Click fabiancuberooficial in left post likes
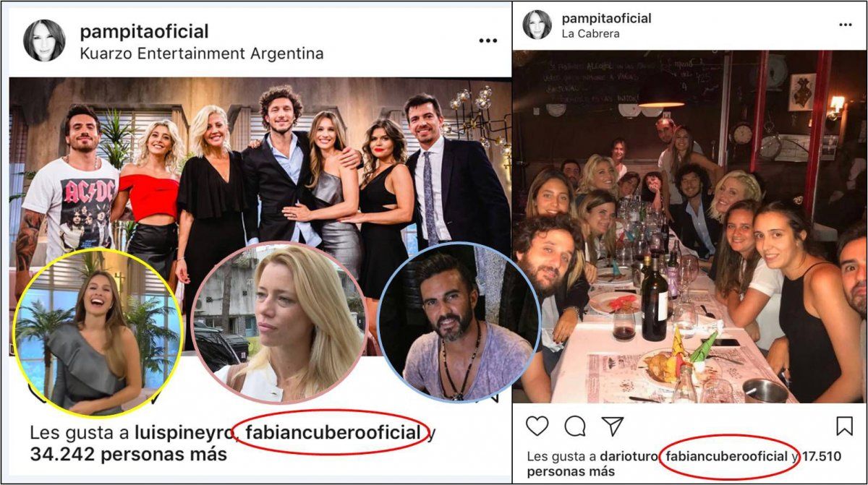 [333, 433]
